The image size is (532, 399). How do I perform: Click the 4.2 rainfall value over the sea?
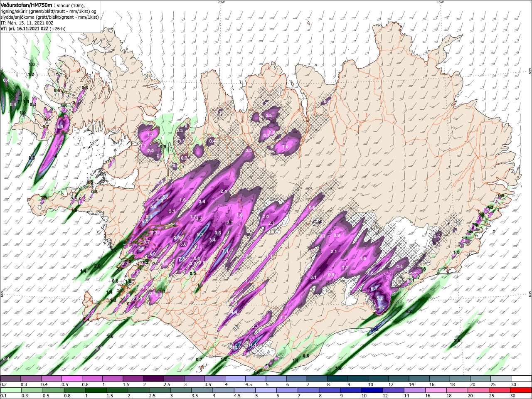click(408, 311)
